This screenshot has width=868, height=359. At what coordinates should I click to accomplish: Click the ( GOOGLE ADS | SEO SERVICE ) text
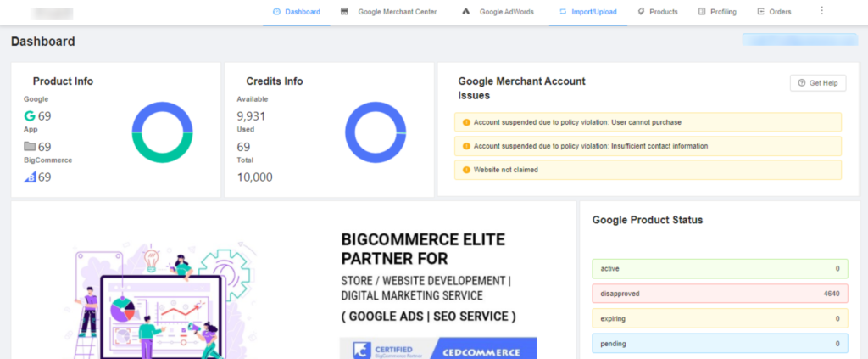pos(429,317)
